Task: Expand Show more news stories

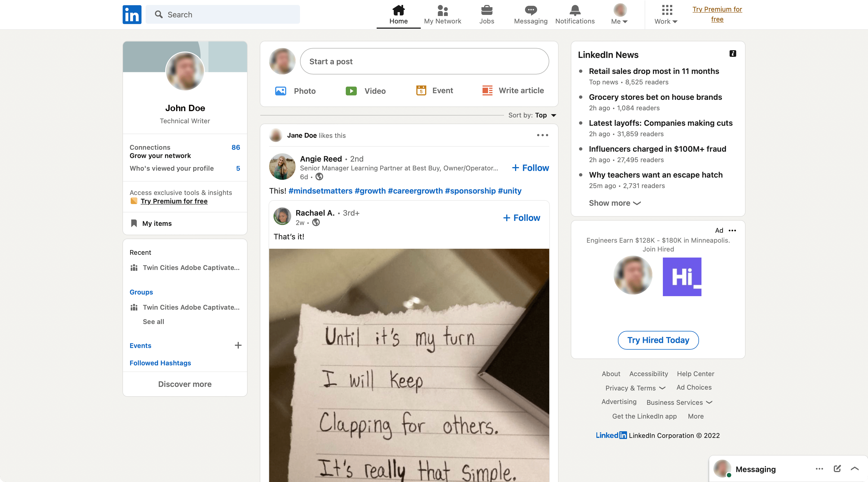Action: pyautogui.click(x=614, y=203)
